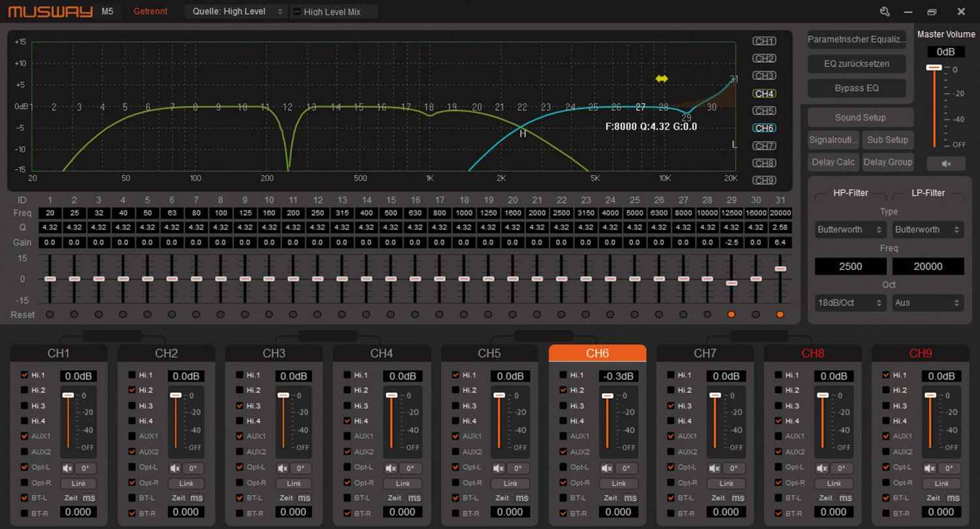The image size is (980, 529).
Task: Select the CH5 channel tab
Action: [489, 353]
